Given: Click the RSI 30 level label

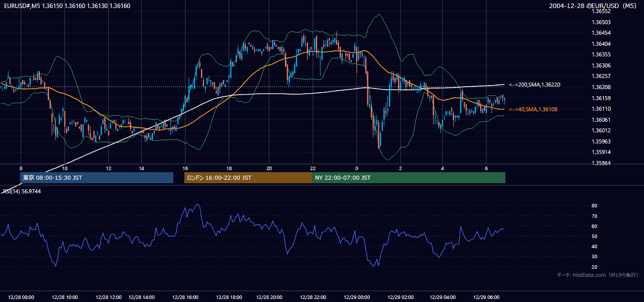Looking at the screenshot, I should 594,257.
